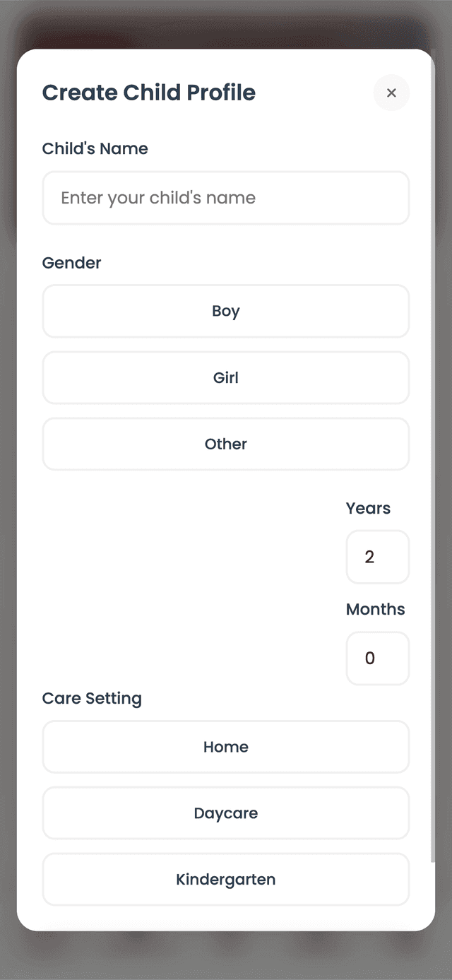Viewport: 452px width, 980px height.
Task: Select Home as the care setting
Action: point(225,747)
